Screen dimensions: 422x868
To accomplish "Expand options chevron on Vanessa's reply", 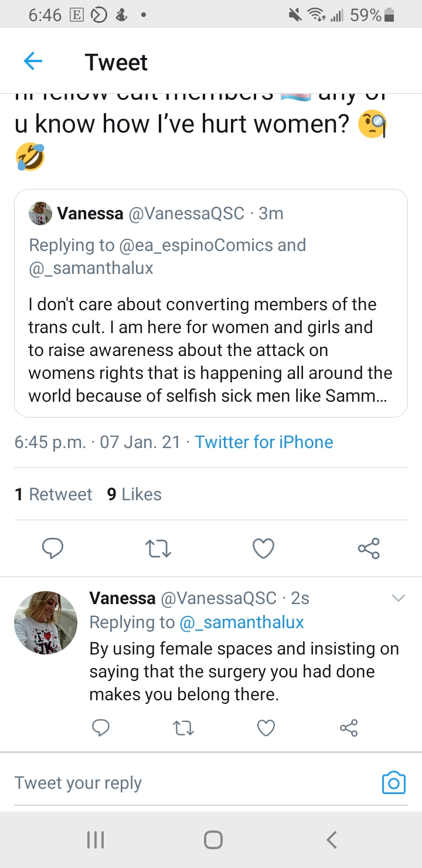I will point(399,598).
